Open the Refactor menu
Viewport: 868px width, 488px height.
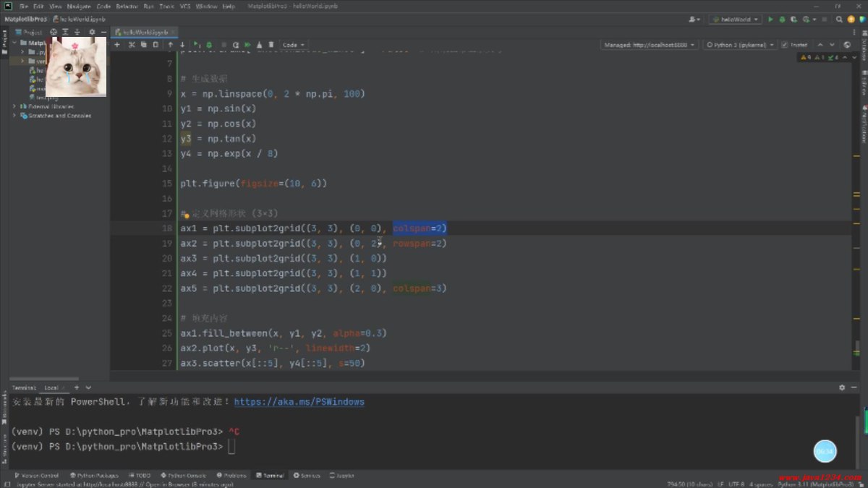(127, 6)
